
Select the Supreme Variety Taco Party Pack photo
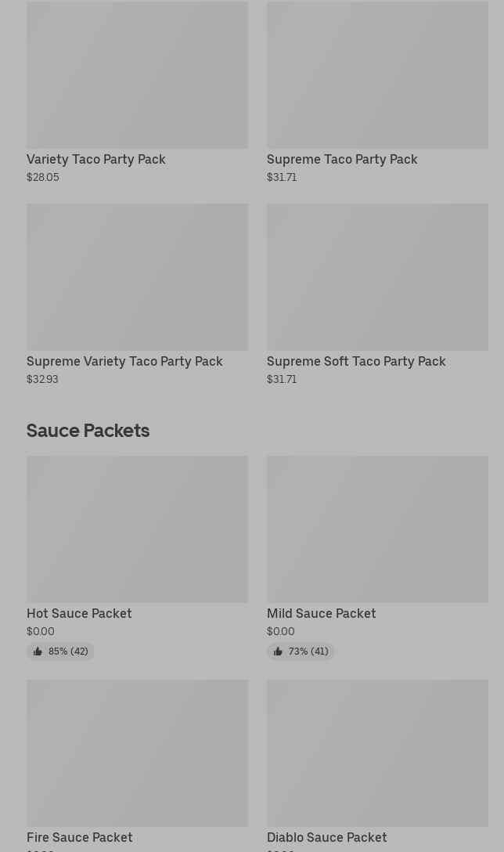click(x=137, y=277)
